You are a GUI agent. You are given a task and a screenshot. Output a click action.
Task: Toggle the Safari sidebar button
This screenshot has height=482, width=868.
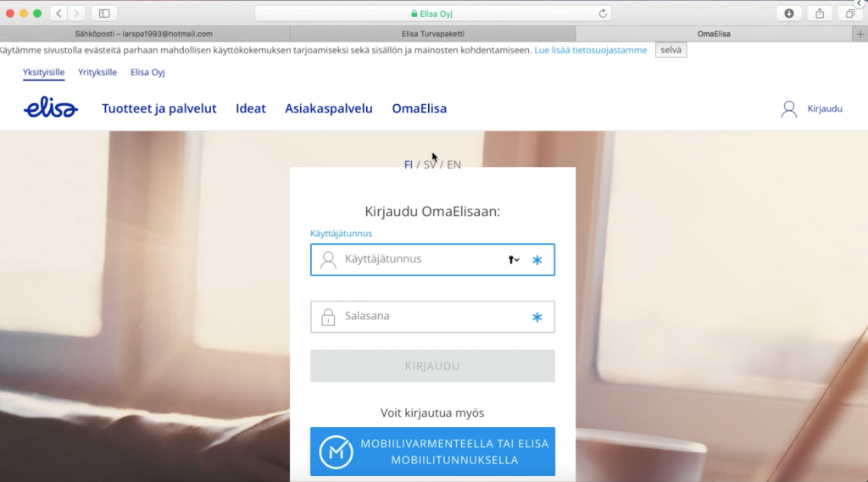[x=104, y=14]
